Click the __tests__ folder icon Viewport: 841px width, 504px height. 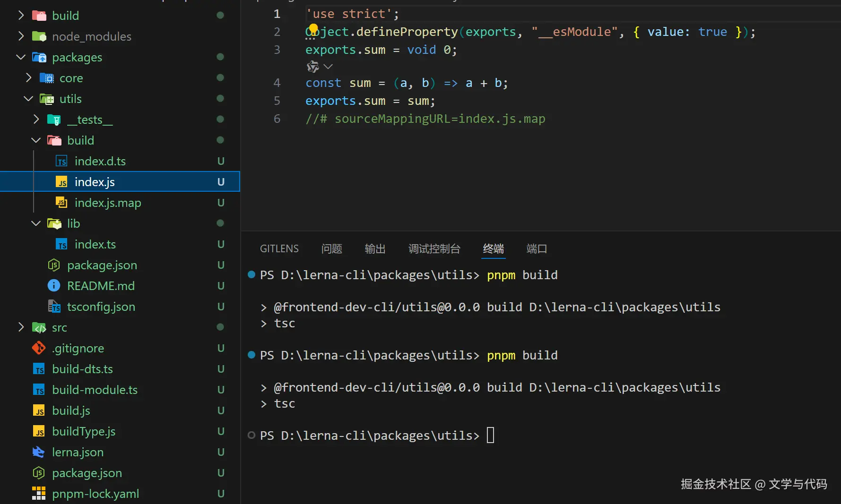pos(54,120)
